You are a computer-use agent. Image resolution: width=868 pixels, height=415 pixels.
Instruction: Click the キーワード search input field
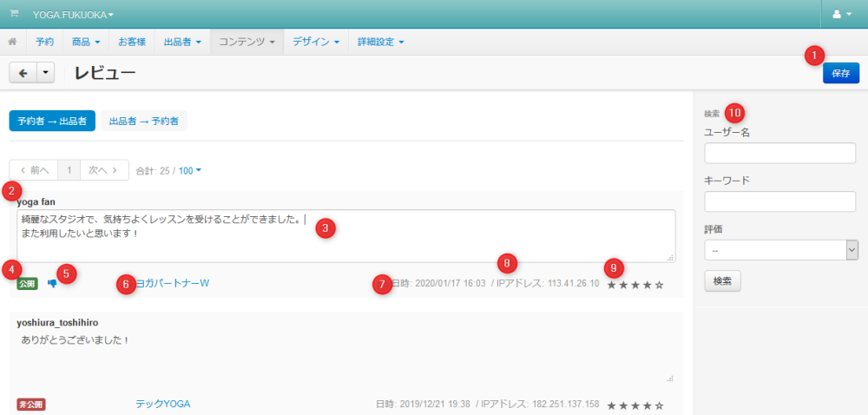tap(780, 201)
